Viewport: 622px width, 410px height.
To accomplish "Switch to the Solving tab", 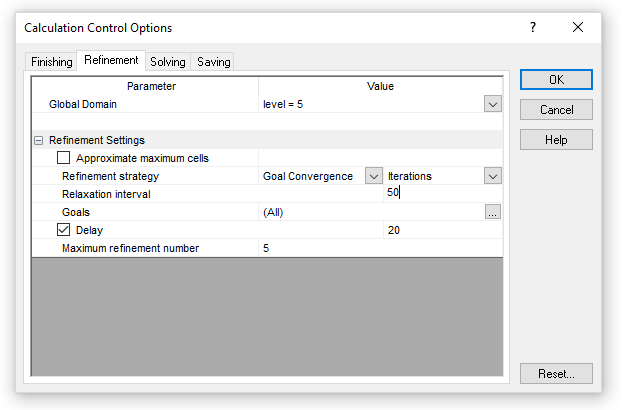I will pos(167,62).
